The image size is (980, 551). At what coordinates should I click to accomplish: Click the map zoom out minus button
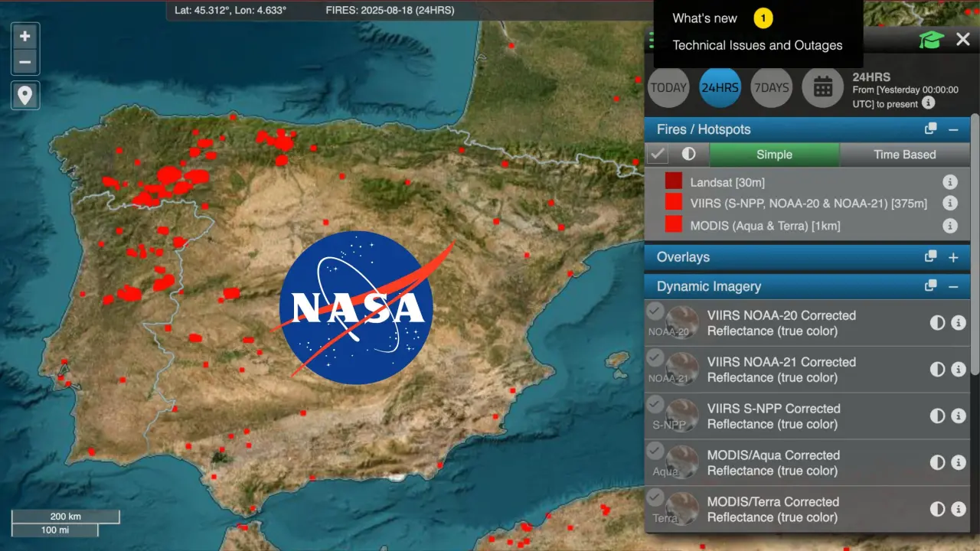25,62
